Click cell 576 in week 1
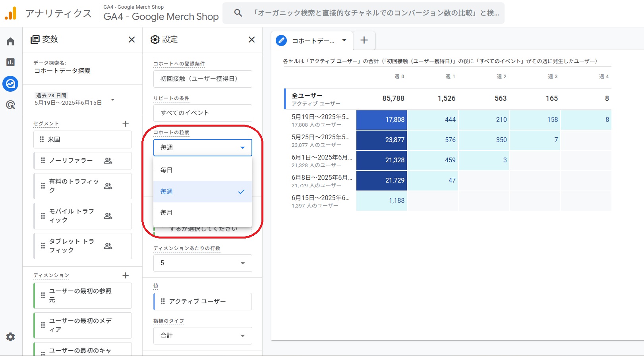 433,140
